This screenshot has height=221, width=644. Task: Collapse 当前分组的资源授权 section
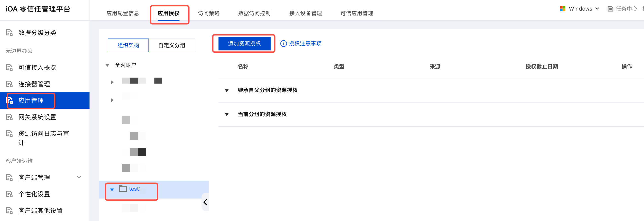(x=227, y=115)
